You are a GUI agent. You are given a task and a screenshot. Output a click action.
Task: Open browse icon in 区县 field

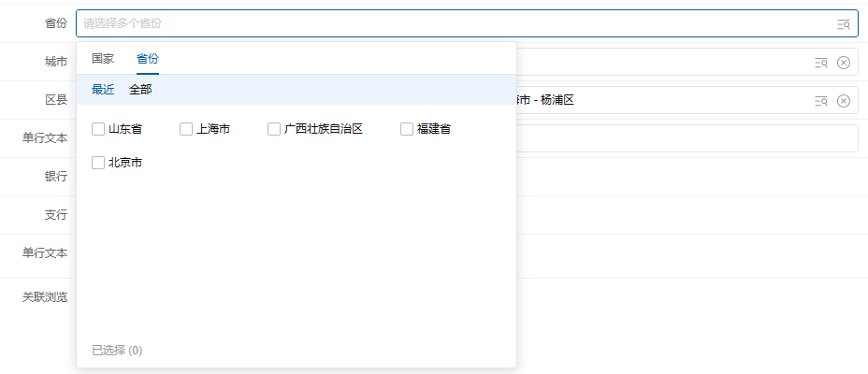[821, 101]
